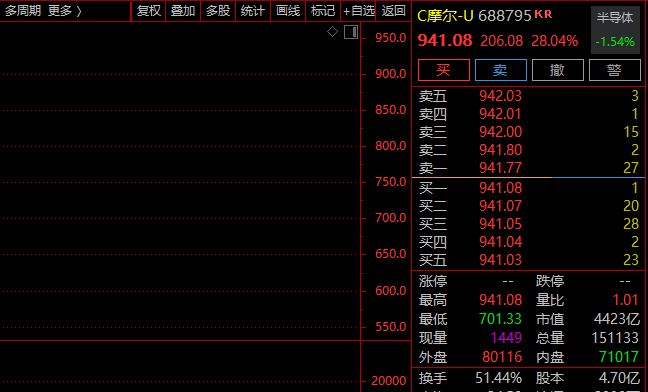Viewport: 648px width, 392px height.
Task: Select the 多股 multi-stock option
Action: pos(218,11)
